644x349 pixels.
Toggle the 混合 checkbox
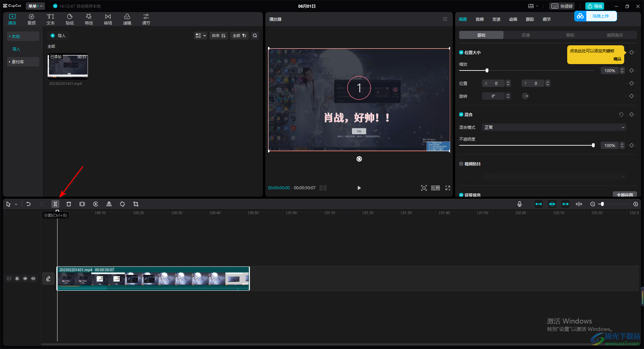point(461,114)
